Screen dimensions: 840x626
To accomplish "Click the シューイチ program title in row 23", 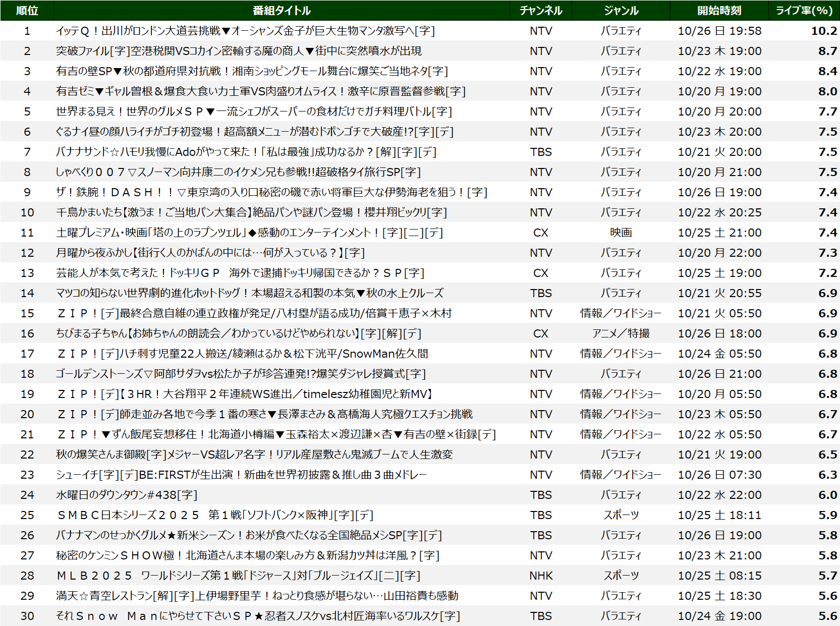I will pyautogui.click(x=241, y=475).
